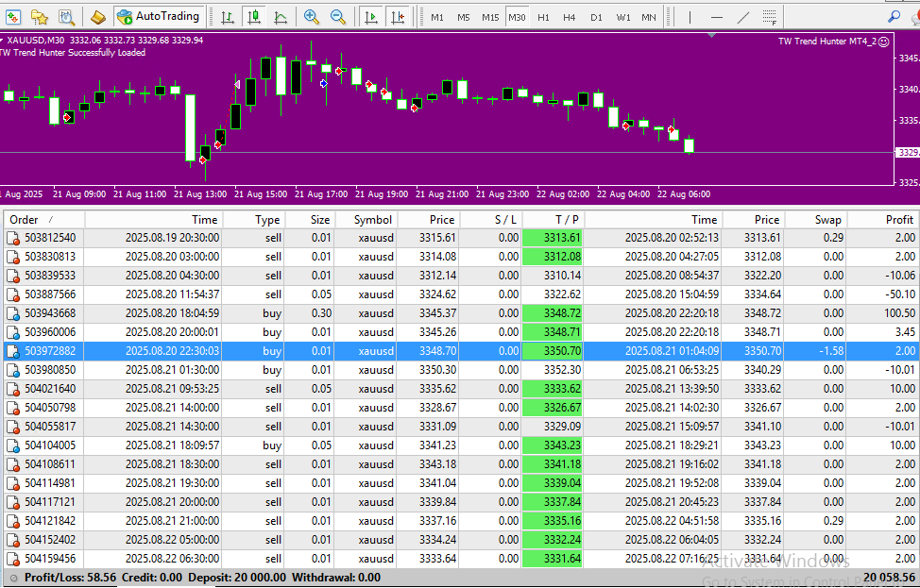Open the search magnifier in the toolbar

click(894, 17)
